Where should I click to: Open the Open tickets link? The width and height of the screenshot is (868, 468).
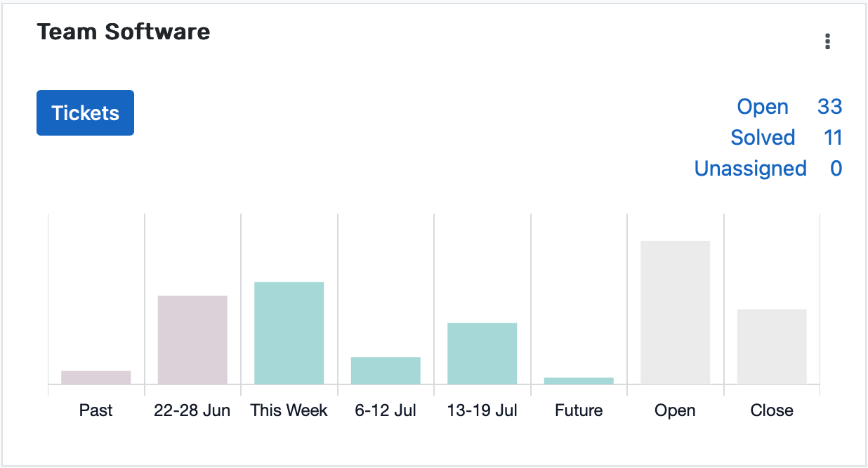pos(762,107)
